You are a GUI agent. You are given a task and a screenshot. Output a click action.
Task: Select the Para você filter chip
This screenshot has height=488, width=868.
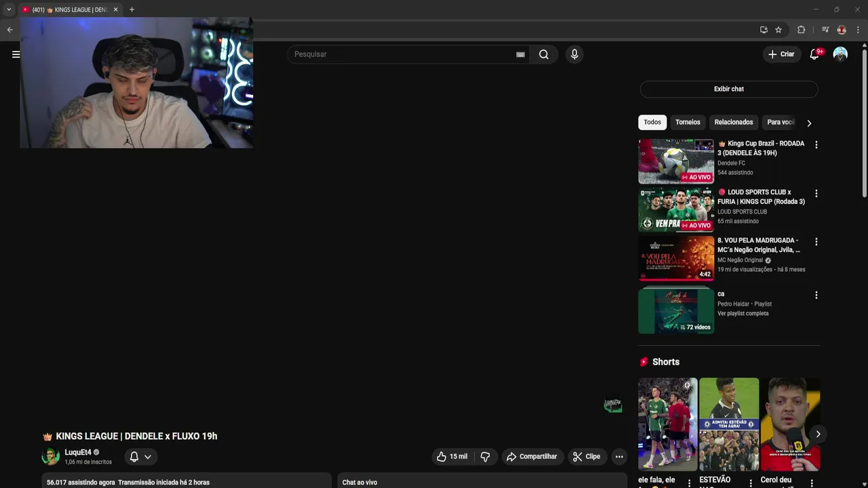[x=780, y=123]
